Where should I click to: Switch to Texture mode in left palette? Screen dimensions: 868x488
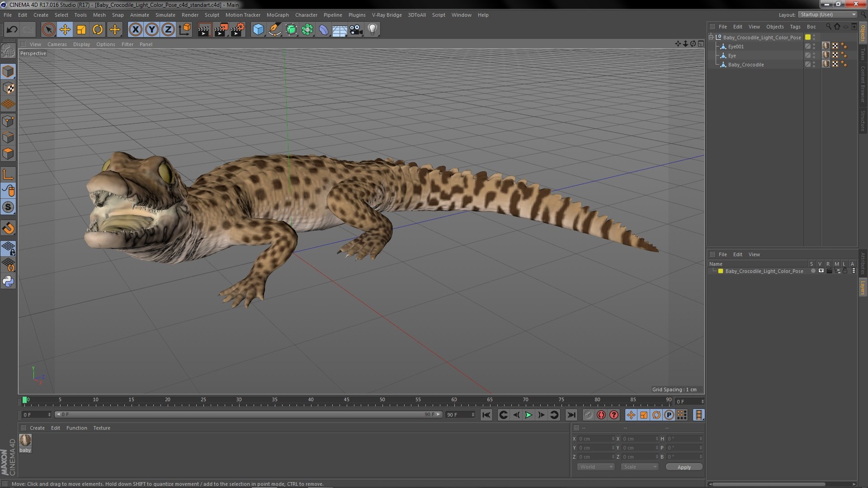pyautogui.click(x=8, y=88)
